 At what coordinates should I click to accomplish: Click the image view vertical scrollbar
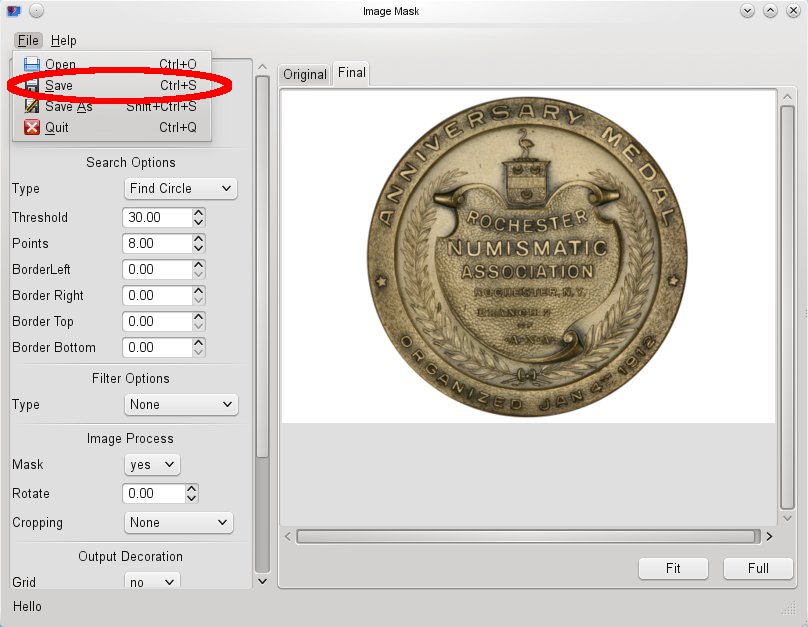pos(787,307)
